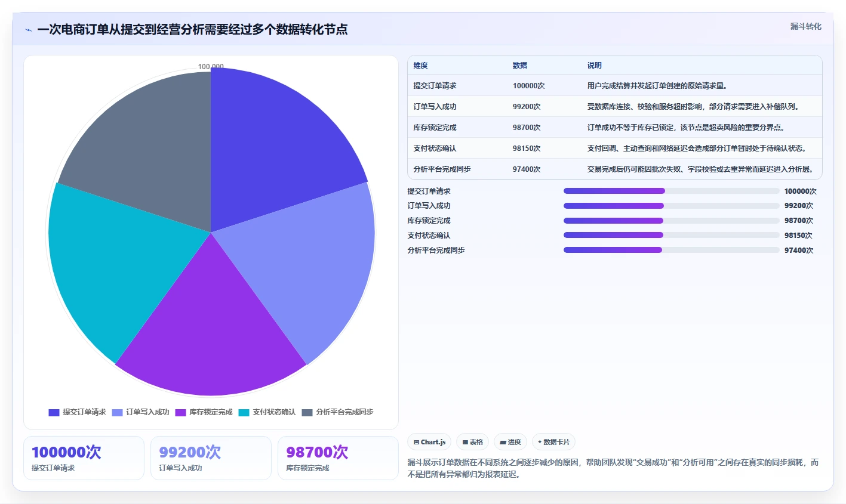The image size is (846, 504).
Task: Click the 库存锁定完成 progress bar
Action: point(672,221)
